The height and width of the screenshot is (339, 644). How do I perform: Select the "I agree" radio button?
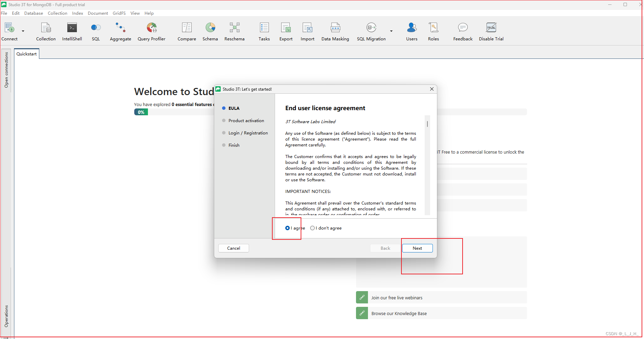point(287,228)
